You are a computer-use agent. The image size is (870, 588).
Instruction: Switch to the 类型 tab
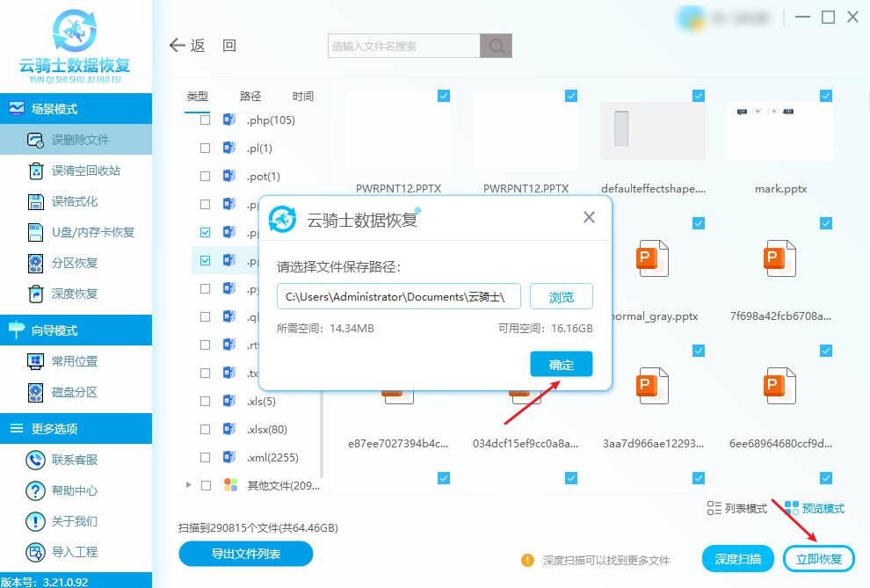pyautogui.click(x=198, y=97)
